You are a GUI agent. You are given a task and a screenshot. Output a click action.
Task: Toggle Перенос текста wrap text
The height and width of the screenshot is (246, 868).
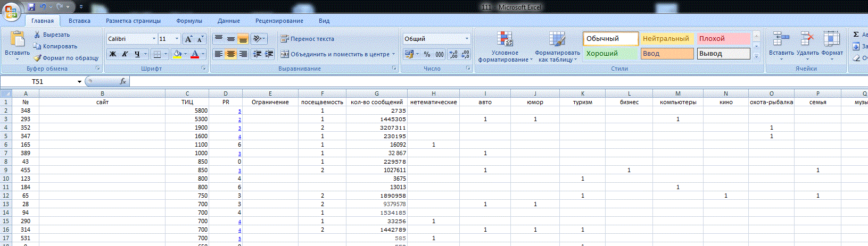[307, 39]
